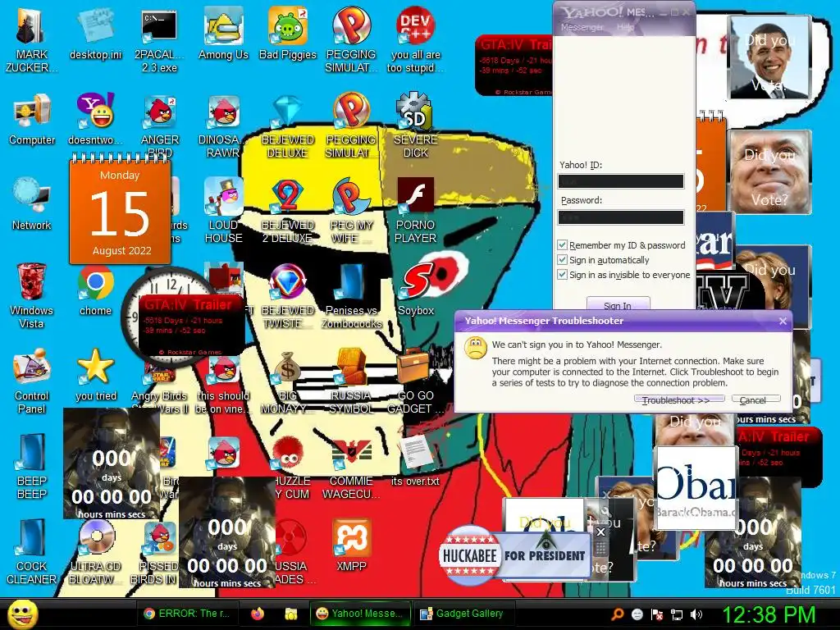The height and width of the screenshot is (630, 840).
Task: Open the BEEP BEEP shortcut
Action: tap(31, 466)
